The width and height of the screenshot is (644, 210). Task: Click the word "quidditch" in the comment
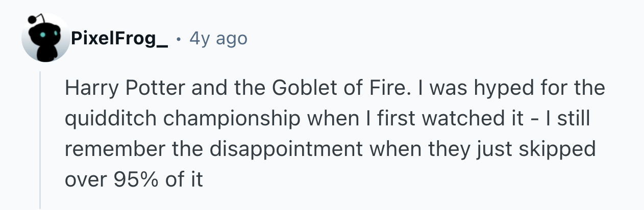tap(110, 119)
